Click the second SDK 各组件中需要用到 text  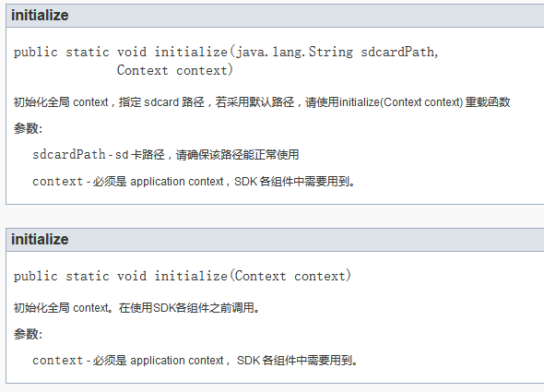[297, 361]
